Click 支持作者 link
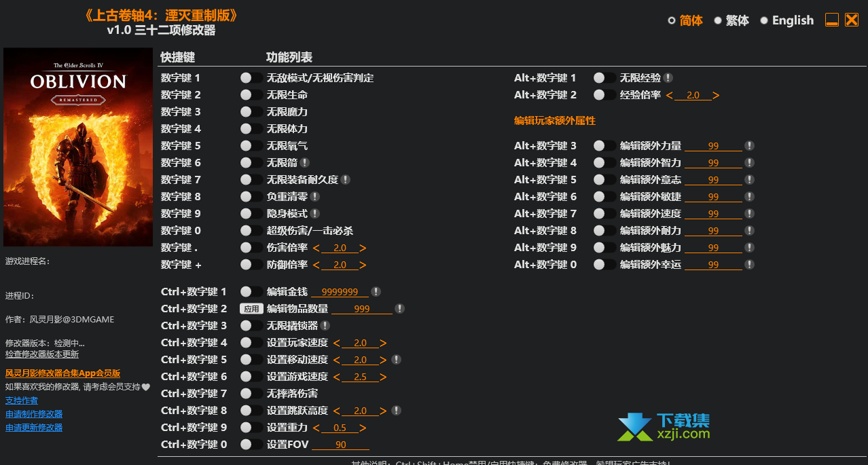Screen dimensions: 868x465 pyautogui.click(x=22, y=401)
